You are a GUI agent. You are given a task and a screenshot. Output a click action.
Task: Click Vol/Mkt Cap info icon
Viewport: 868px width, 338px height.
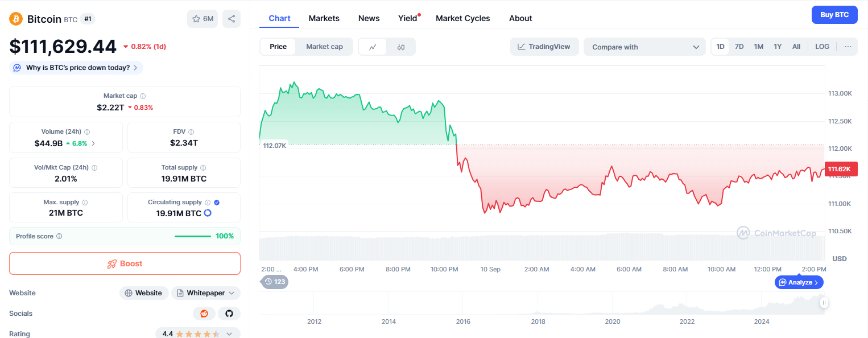pos(94,168)
